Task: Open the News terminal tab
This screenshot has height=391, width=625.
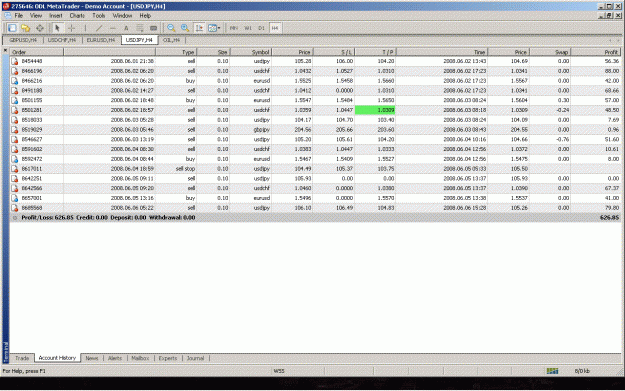Action: (92, 358)
